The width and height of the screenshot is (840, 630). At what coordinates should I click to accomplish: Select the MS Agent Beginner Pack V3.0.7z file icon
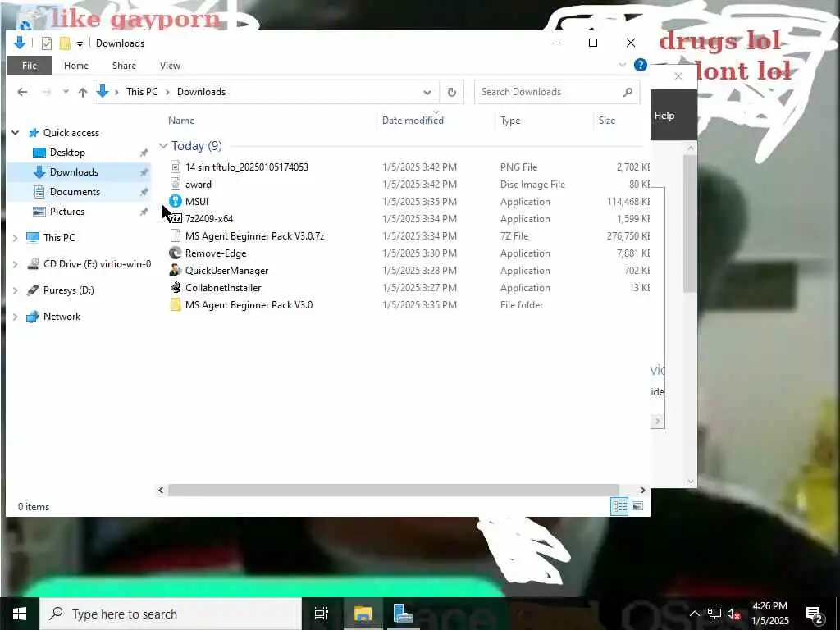pyautogui.click(x=176, y=235)
